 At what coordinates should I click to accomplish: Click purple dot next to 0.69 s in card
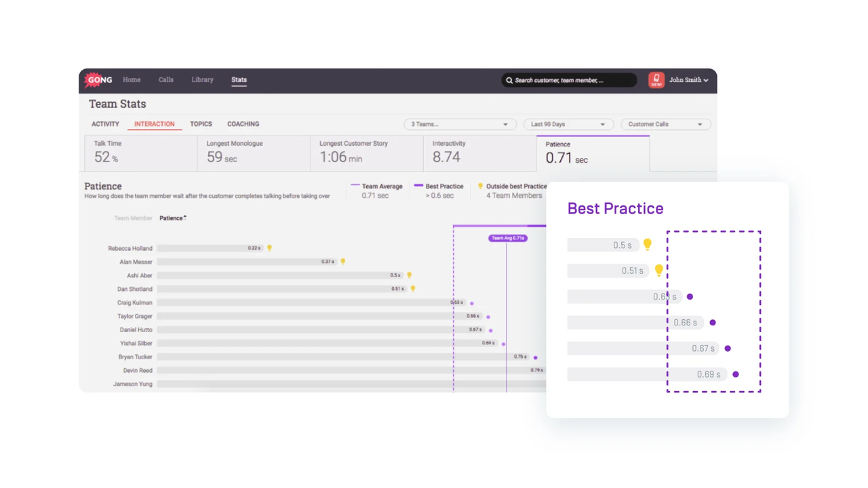coord(736,374)
